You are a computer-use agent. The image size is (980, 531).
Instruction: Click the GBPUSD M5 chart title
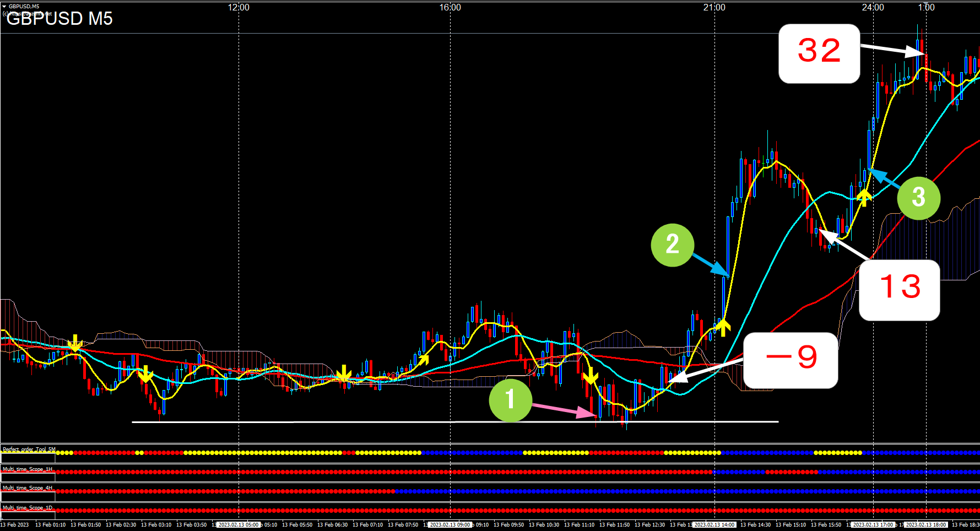coord(59,19)
